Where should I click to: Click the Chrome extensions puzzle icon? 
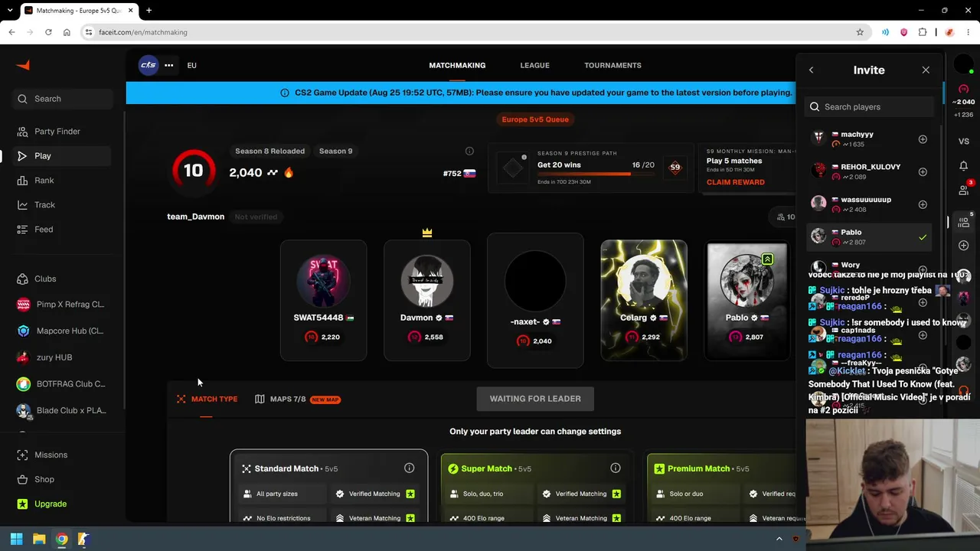[x=923, y=32]
